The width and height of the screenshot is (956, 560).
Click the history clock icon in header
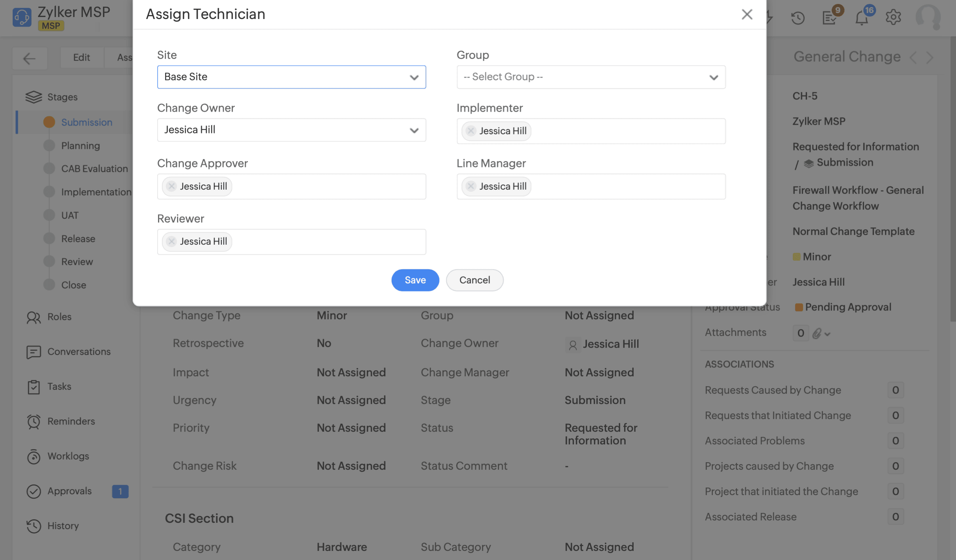798,18
